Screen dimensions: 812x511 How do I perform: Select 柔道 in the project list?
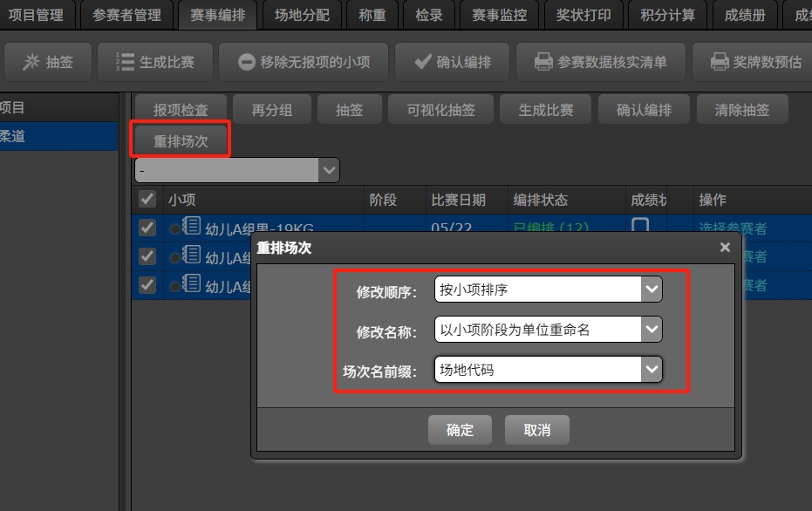coord(58,137)
